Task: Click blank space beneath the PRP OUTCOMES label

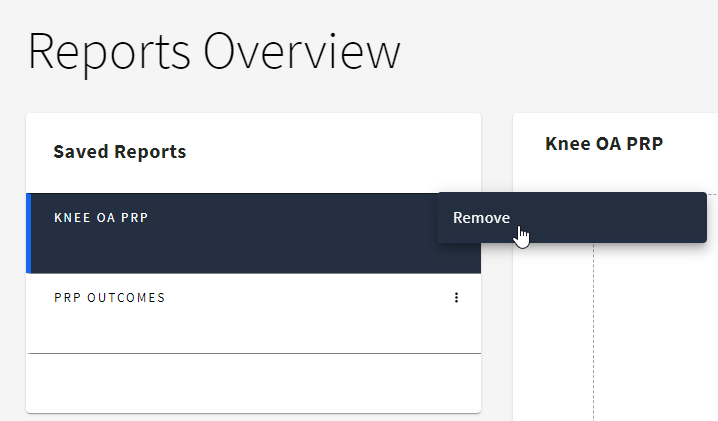Action: pos(200,330)
